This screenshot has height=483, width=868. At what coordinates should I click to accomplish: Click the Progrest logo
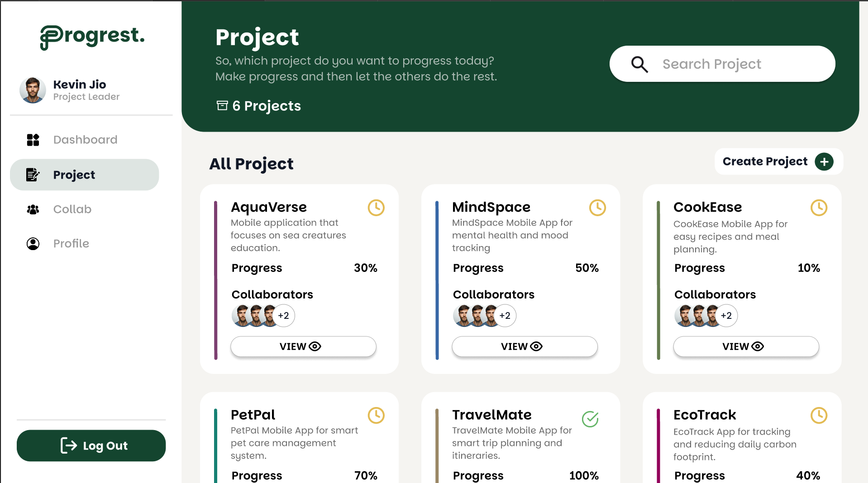pyautogui.click(x=92, y=37)
